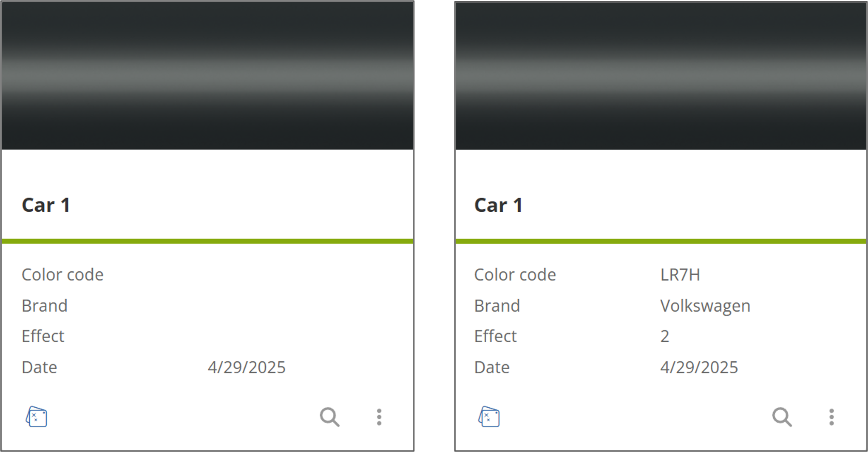Click the LR7H color code value

(680, 275)
